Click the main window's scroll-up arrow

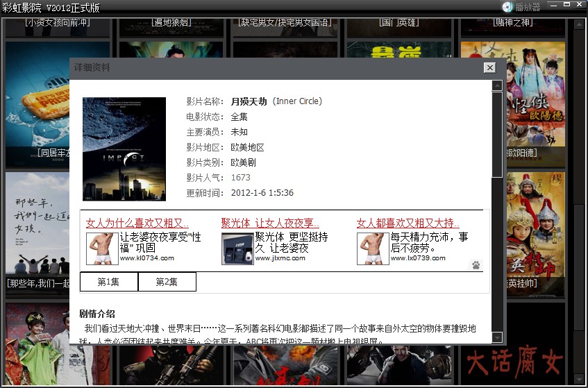click(x=580, y=24)
